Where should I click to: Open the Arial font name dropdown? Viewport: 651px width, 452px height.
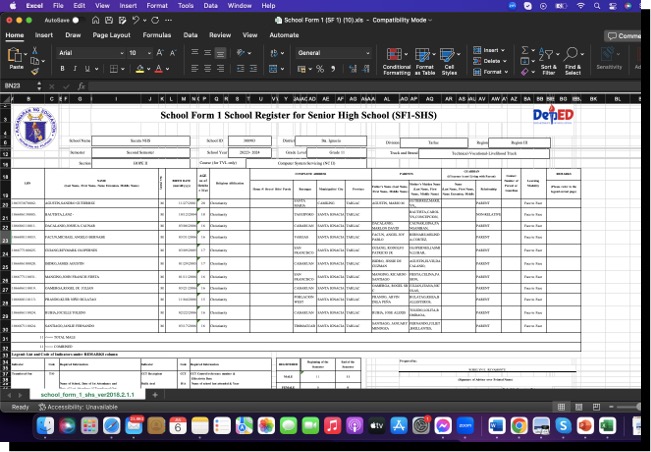point(122,53)
